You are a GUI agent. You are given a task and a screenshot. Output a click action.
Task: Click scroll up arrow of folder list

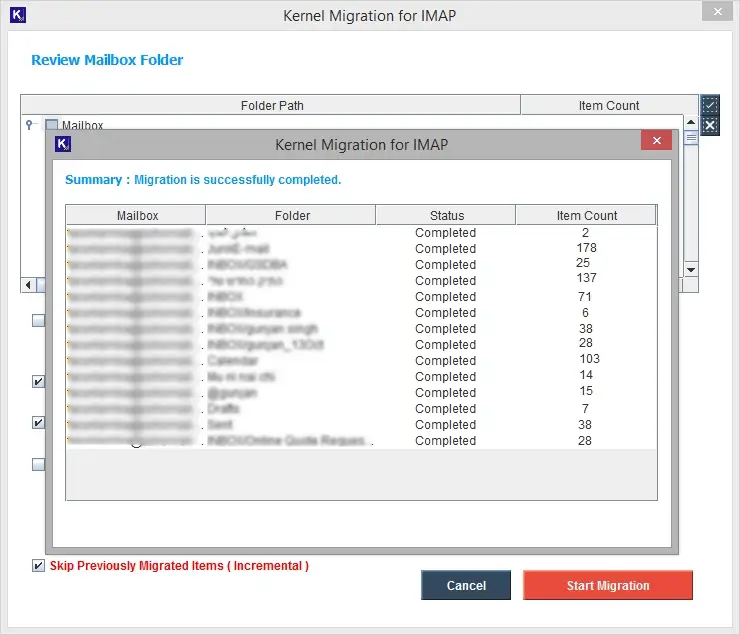pos(691,122)
